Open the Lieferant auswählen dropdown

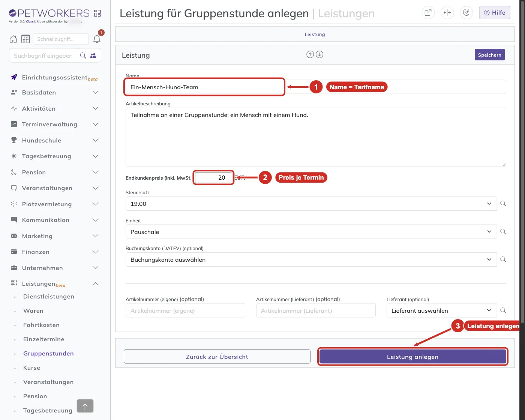[442, 310]
